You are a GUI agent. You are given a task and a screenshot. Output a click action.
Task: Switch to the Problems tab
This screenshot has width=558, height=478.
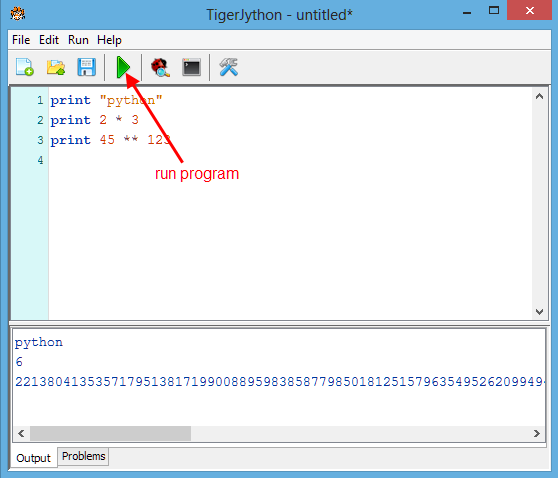point(83,456)
